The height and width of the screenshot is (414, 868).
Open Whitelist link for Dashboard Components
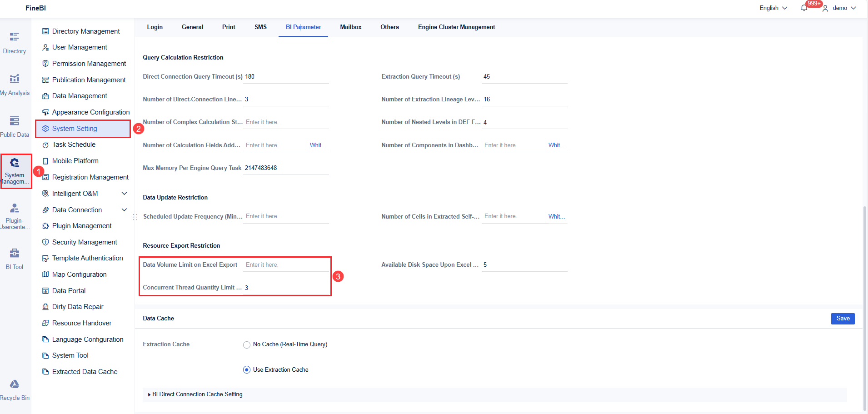tap(557, 145)
